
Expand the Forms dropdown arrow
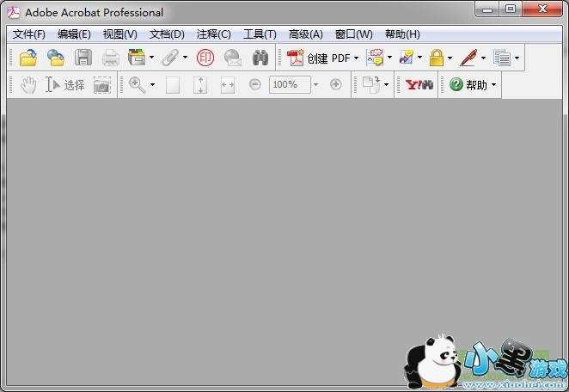(x=517, y=58)
